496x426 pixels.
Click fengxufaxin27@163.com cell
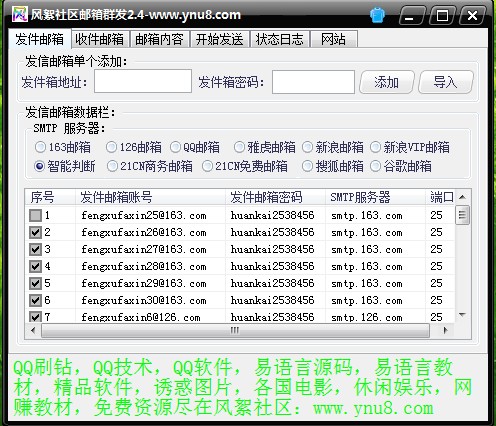[144, 249]
